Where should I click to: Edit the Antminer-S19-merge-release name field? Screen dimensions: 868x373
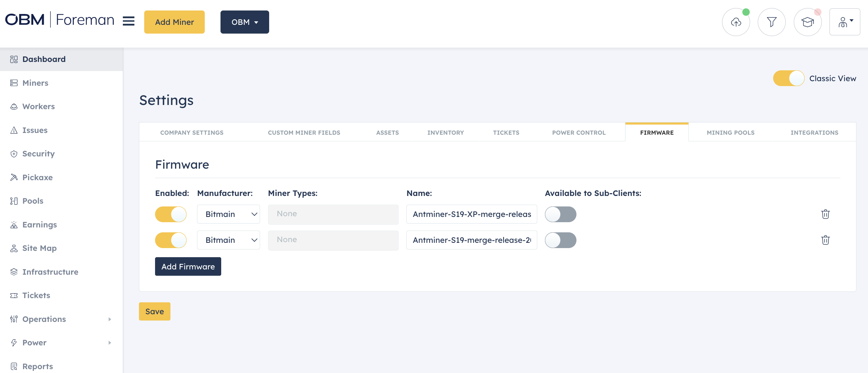pos(471,240)
